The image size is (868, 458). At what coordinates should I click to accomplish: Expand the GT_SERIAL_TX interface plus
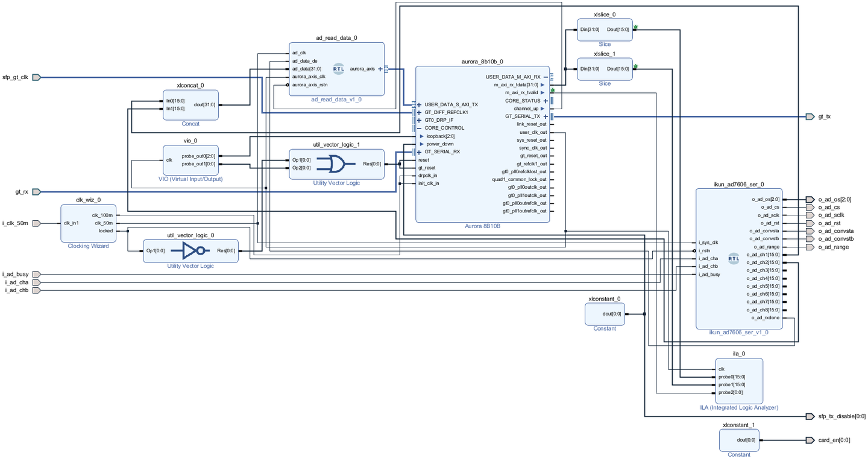pyautogui.click(x=546, y=116)
